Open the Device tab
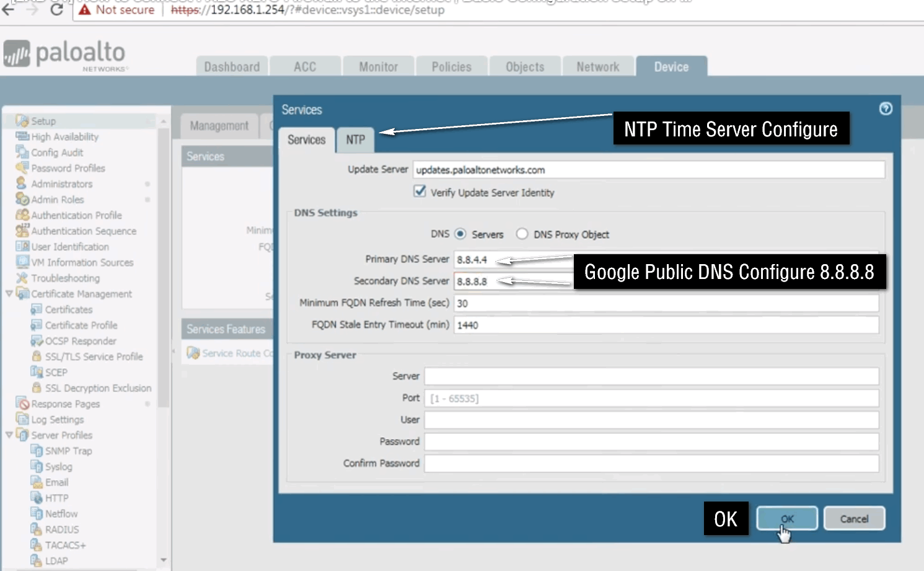This screenshot has width=924, height=571. pos(671,66)
